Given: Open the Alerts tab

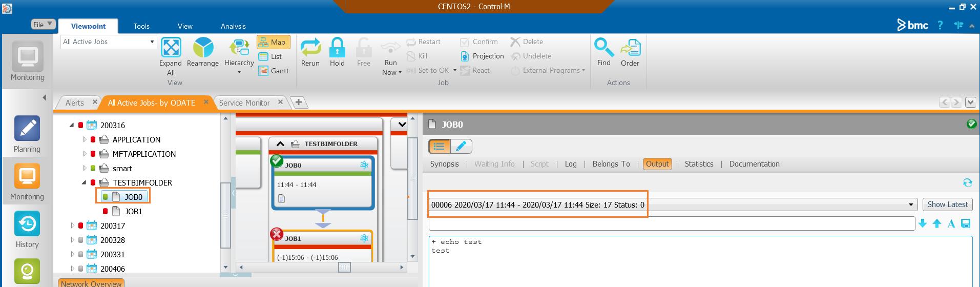Looking at the screenshot, I should coord(74,103).
